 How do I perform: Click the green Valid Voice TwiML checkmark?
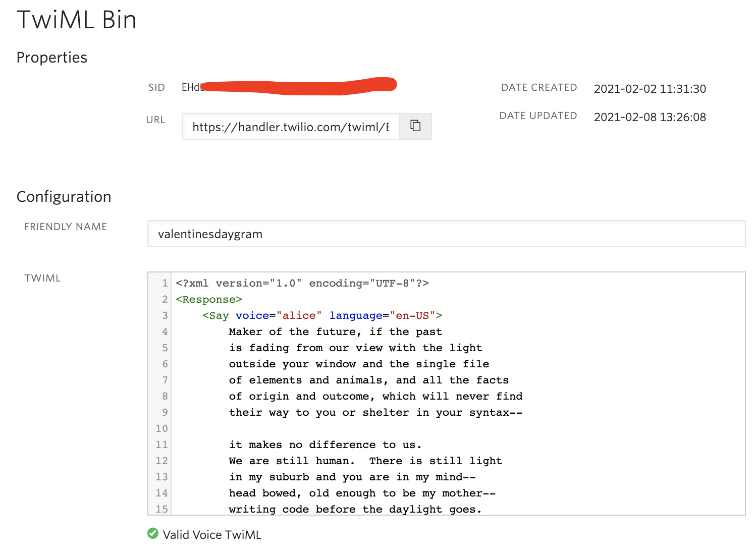point(152,533)
